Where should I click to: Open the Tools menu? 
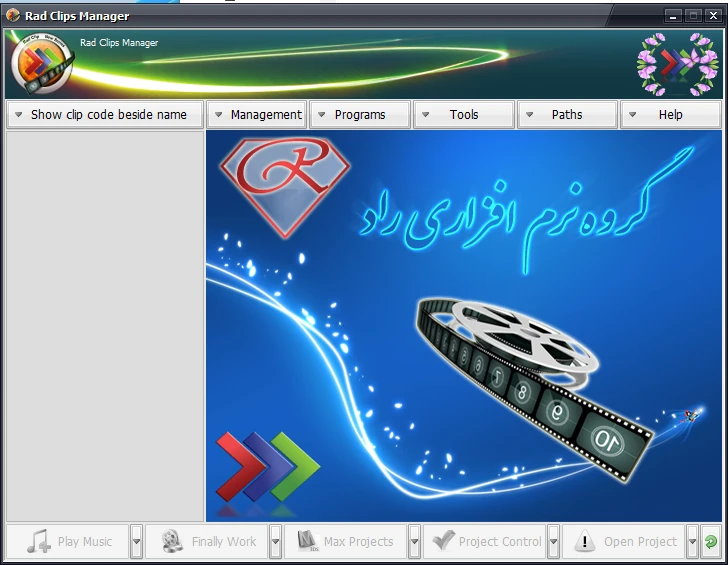tap(464, 115)
